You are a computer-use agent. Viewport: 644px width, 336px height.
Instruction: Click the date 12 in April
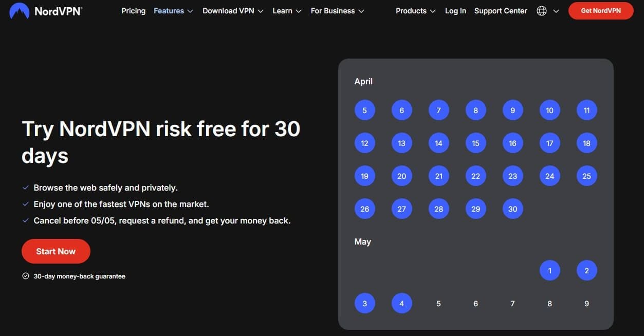coord(364,143)
